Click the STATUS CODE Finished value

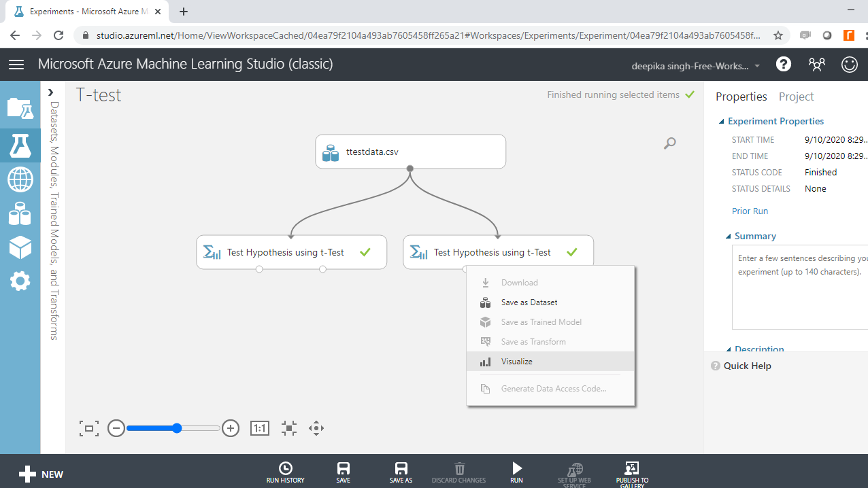[x=820, y=173]
